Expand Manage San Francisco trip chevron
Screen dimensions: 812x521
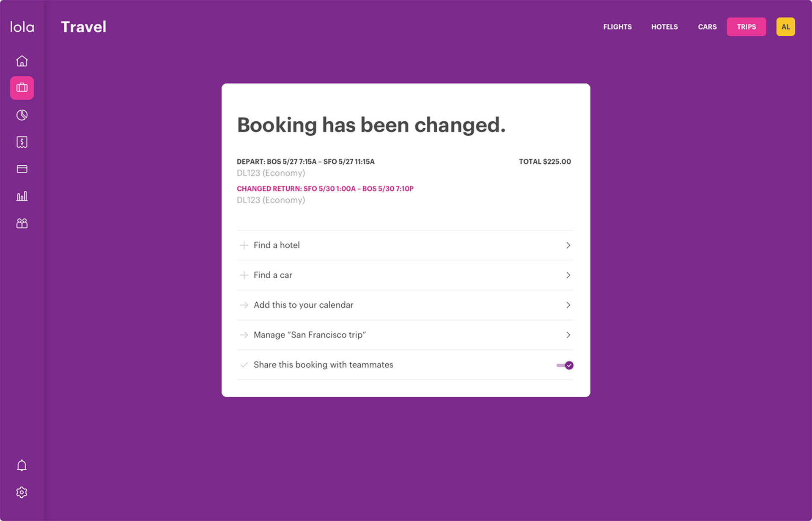[x=568, y=335]
